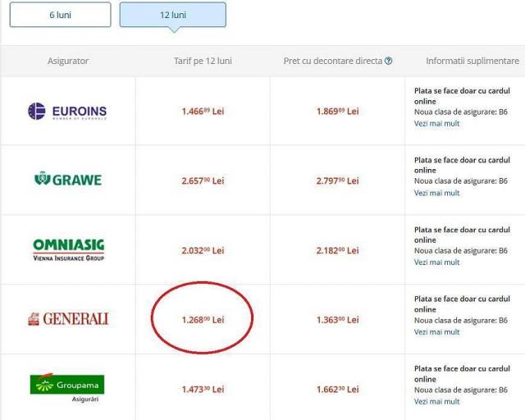Screen dimensions: 525x420
Task: Click the help icon next to Pret cu decontare directa
Action: click(388, 61)
